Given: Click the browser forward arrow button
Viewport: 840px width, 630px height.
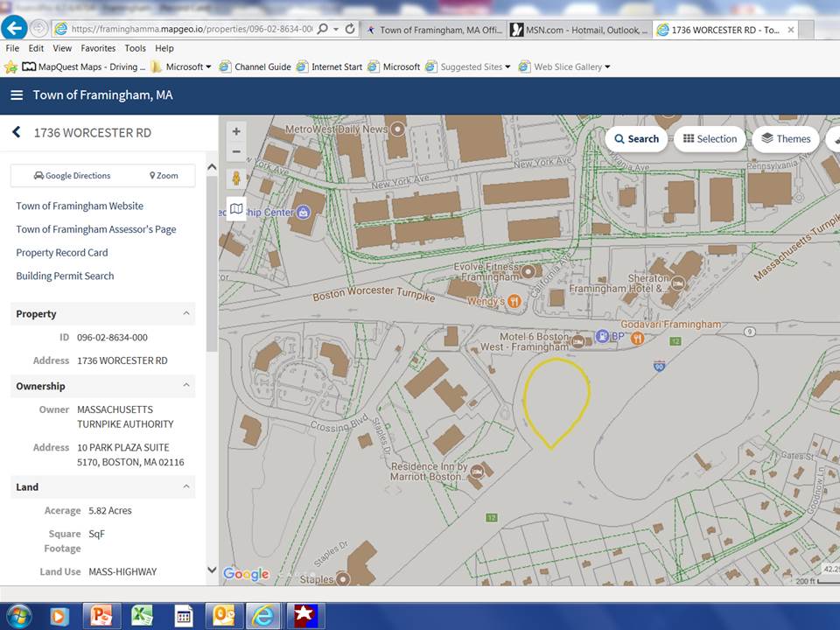Looking at the screenshot, I should pyautogui.click(x=38, y=28).
